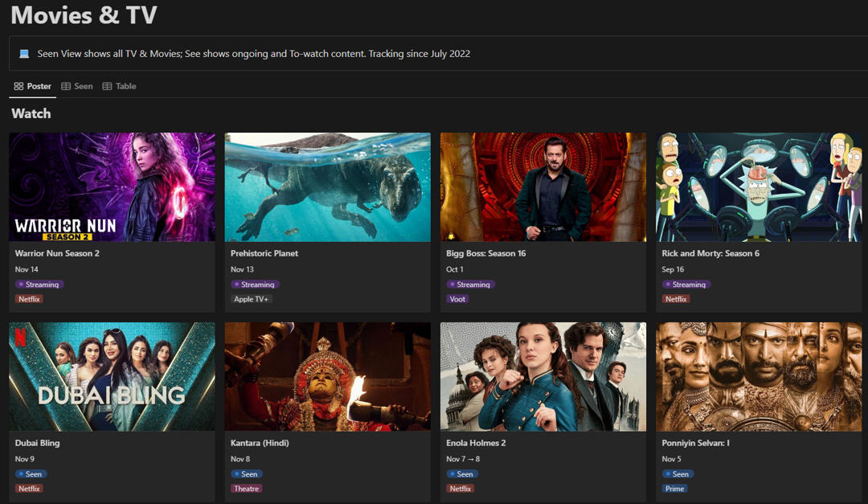The image size is (868, 504).
Task: Click Seen tag on Kantara card
Action: tap(247, 474)
